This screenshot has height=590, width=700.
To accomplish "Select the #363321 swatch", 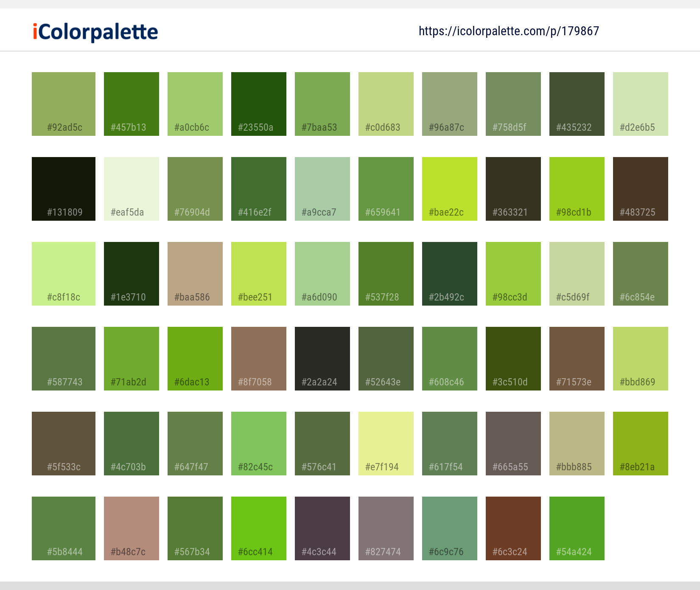I will [513, 189].
